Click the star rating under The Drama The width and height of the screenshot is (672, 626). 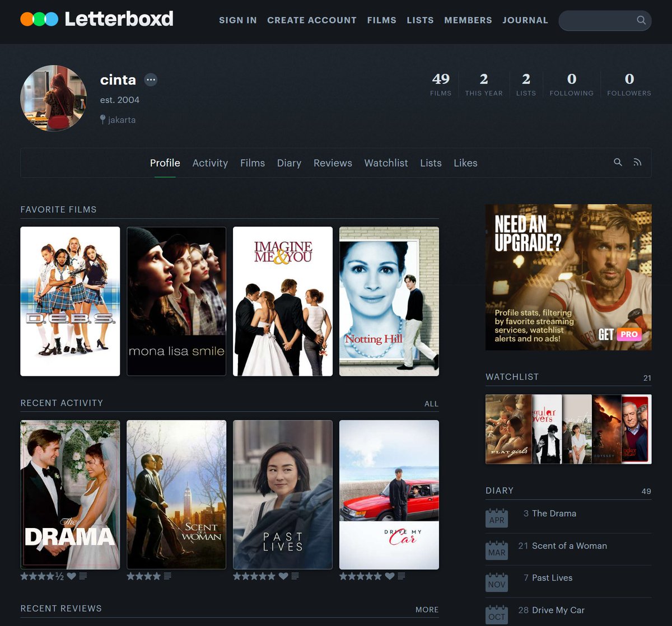[x=42, y=576]
